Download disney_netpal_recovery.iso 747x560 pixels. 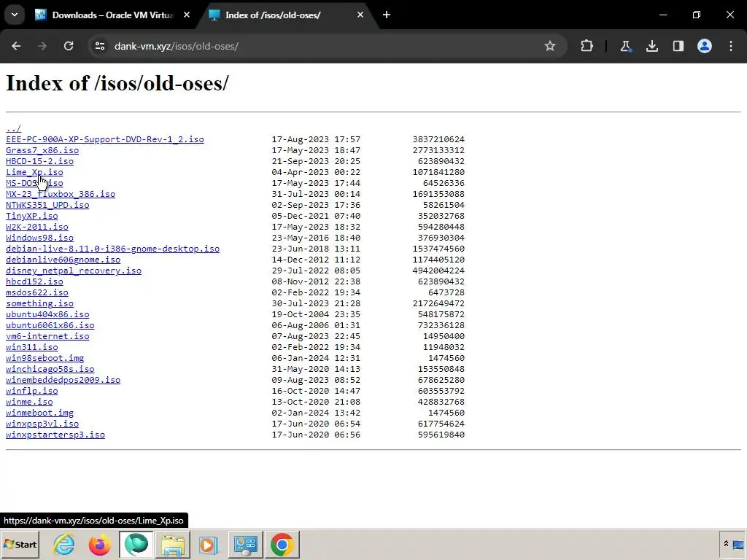click(x=74, y=271)
